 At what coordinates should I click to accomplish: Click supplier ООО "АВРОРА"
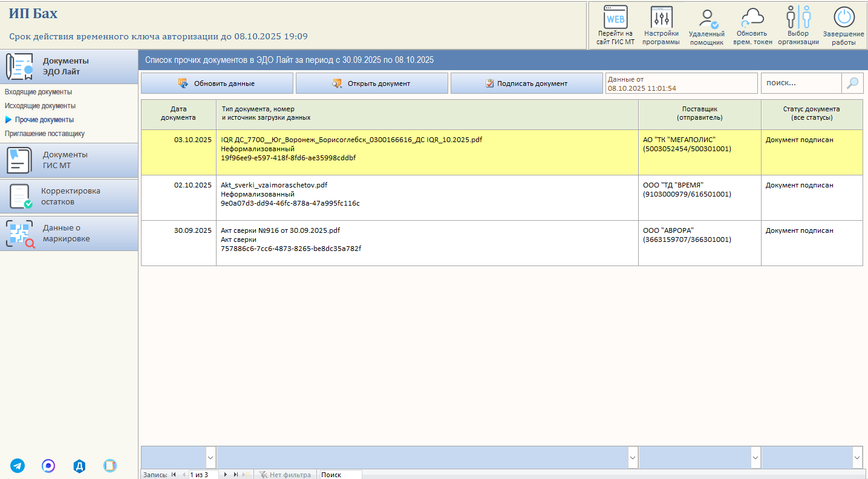(668, 230)
